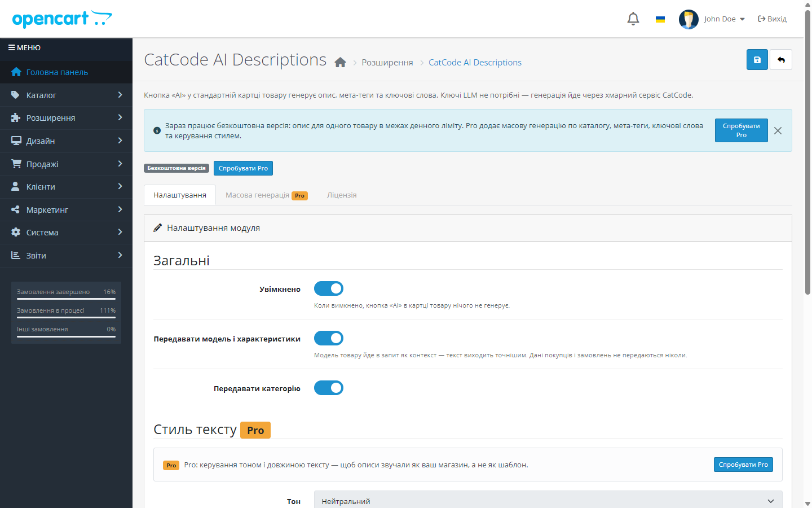Click Спробувати Pro beside the free version badge
The height and width of the screenshot is (508, 812).
243,168
